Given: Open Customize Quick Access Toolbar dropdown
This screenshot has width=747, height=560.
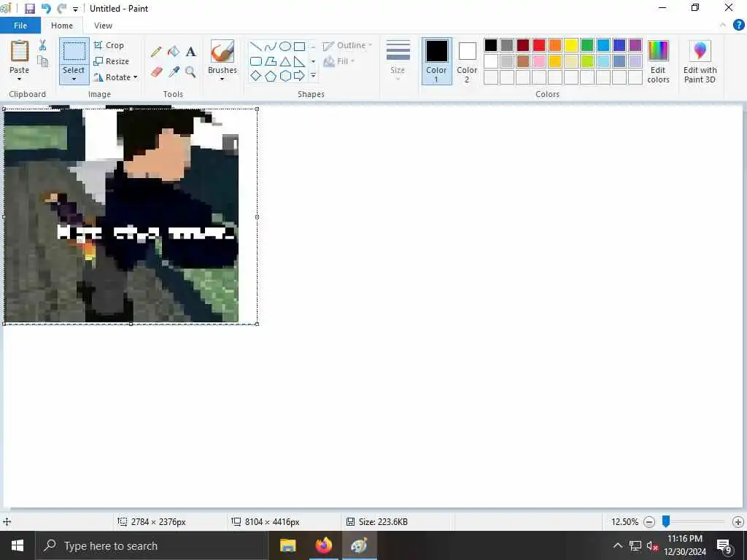Looking at the screenshot, I should point(75,9).
